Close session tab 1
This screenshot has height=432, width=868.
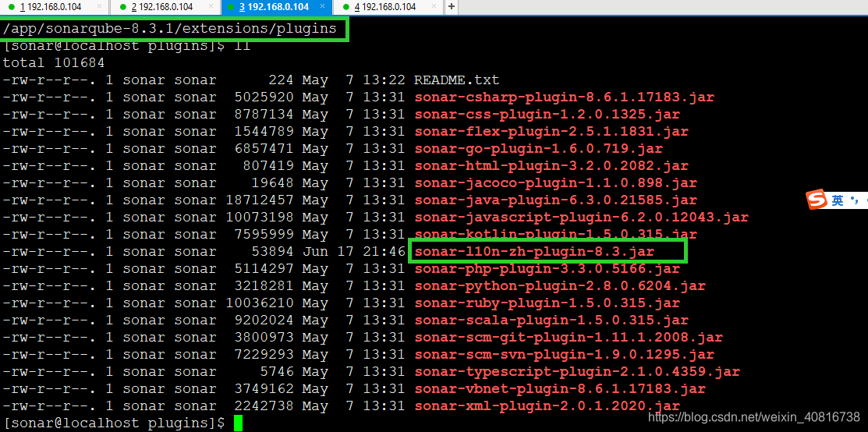[99, 7]
